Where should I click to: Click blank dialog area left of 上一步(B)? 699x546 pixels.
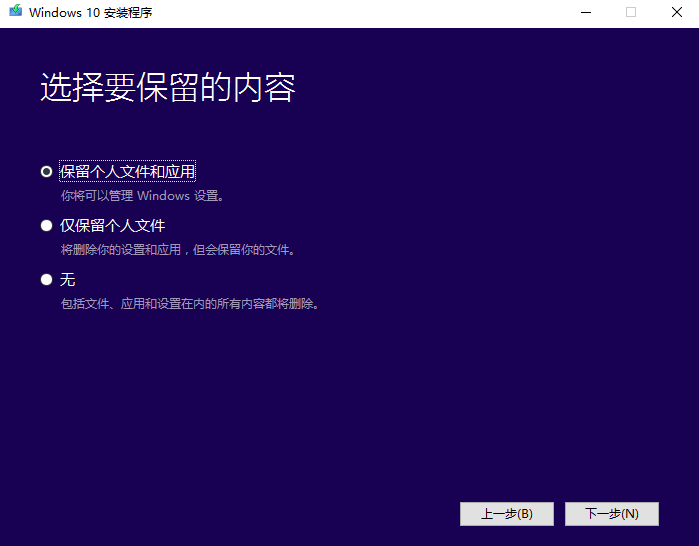tap(250, 514)
